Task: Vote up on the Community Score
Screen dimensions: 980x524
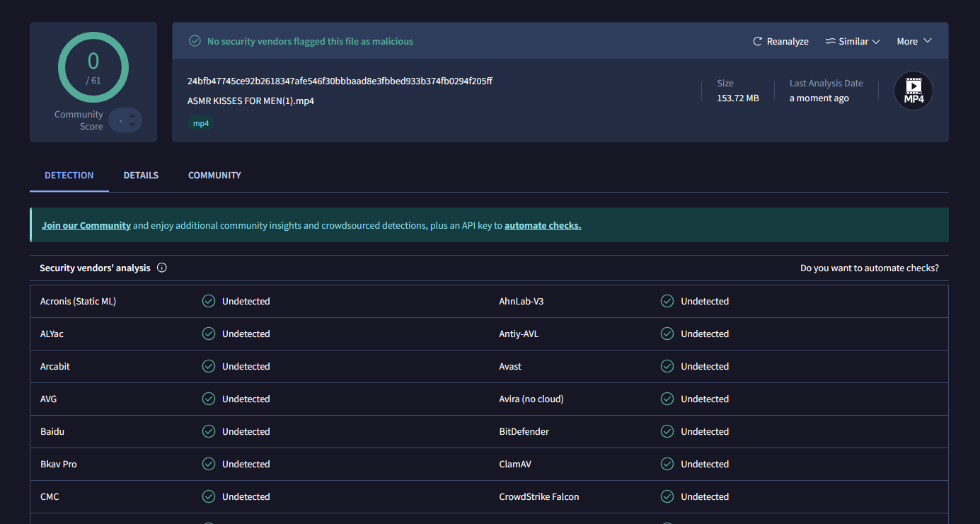Action: tap(132, 115)
